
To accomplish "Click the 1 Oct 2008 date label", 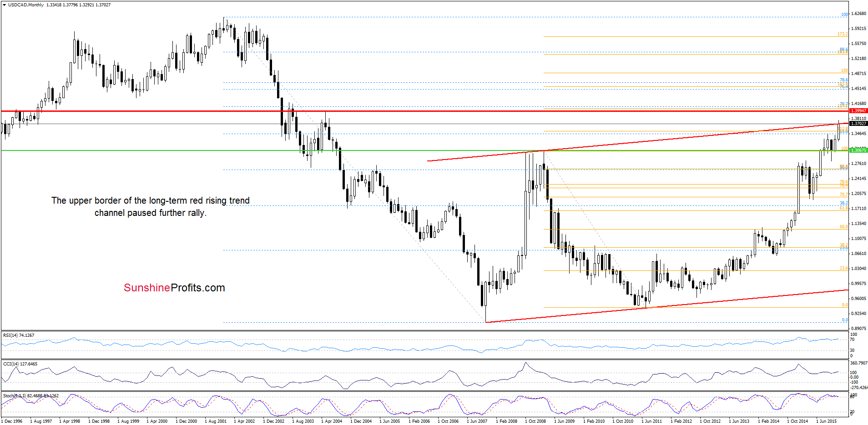I will (x=535, y=421).
